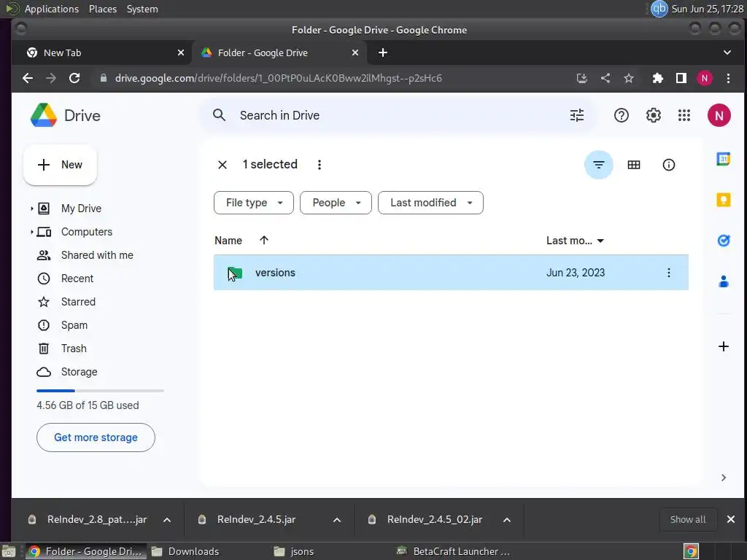
Task: Click the storage usage progress bar
Action: point(100,391)
